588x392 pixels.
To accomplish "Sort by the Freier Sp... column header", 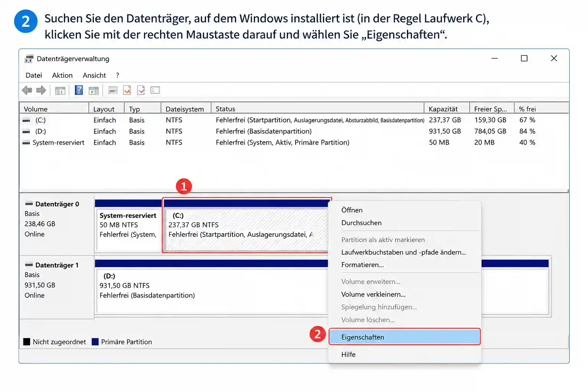I will click(492, 109).
